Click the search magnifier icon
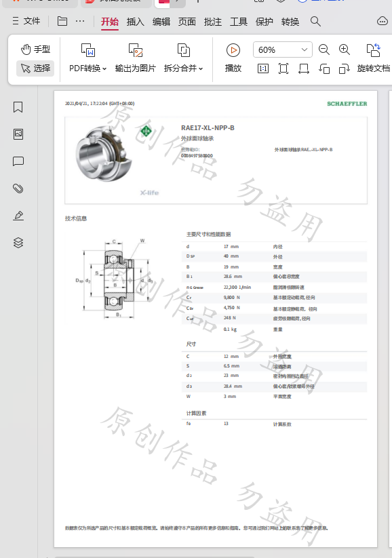 [315, 21]
